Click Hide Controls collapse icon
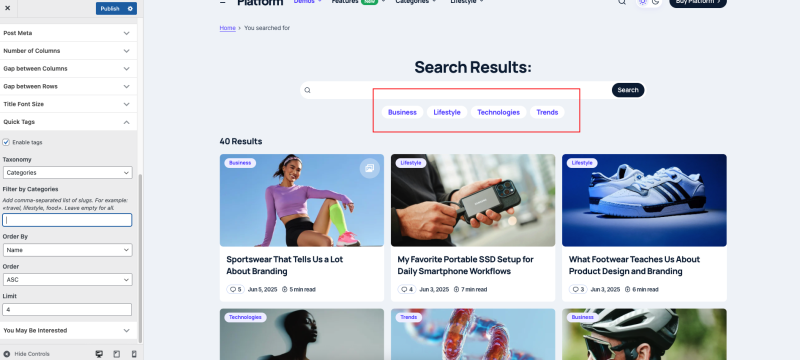Screen dimensions: 800x360 (7, 354)
